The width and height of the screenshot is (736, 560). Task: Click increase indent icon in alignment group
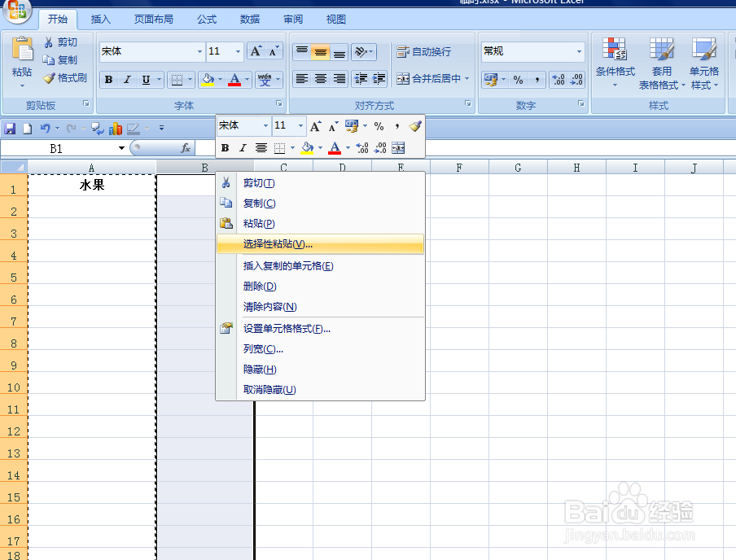tap(379, 78)
